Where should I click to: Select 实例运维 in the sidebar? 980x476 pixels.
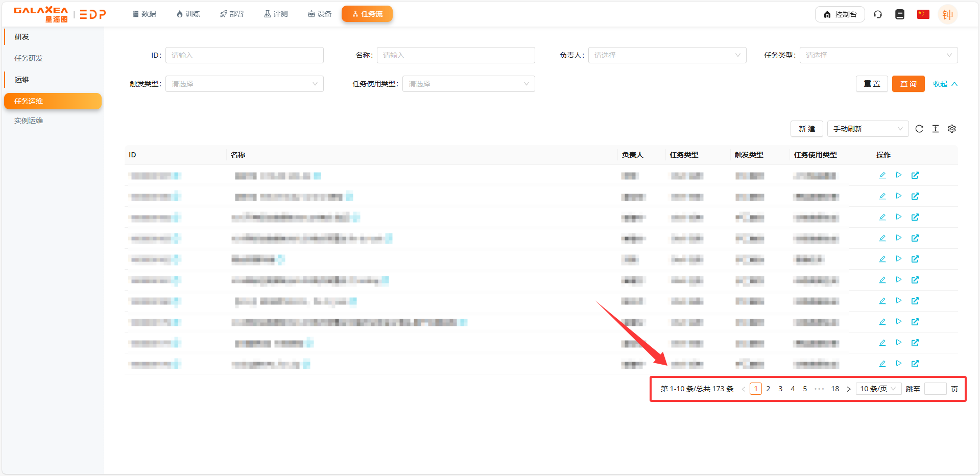pyautogui.click(x=29, y=120)
